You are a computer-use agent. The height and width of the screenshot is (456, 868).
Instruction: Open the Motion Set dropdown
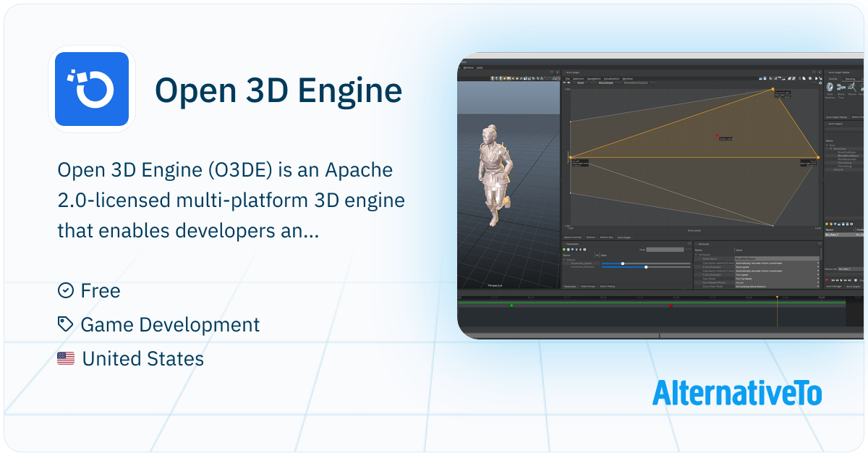click(852, 269)
